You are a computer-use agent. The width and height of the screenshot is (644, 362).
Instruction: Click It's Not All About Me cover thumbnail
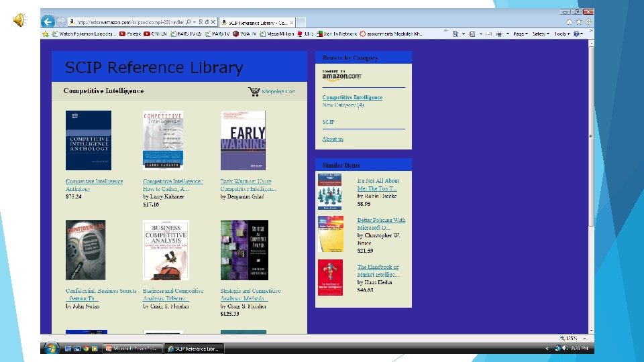click(329, 192)
